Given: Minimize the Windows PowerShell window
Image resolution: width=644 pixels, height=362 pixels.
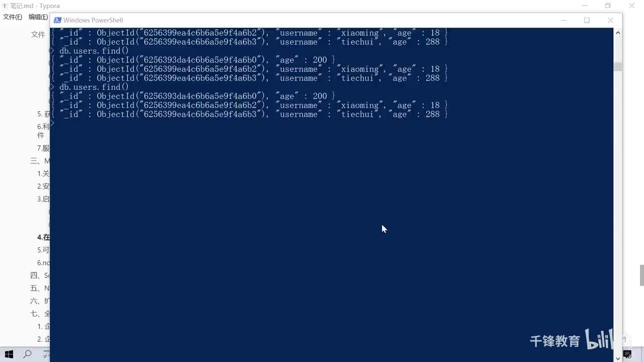Looking at the screenshot, I should (x=563, y=20).
